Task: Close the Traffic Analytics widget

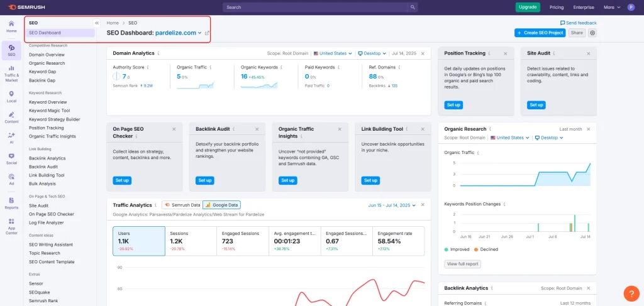Action: [x=423, y=205]
